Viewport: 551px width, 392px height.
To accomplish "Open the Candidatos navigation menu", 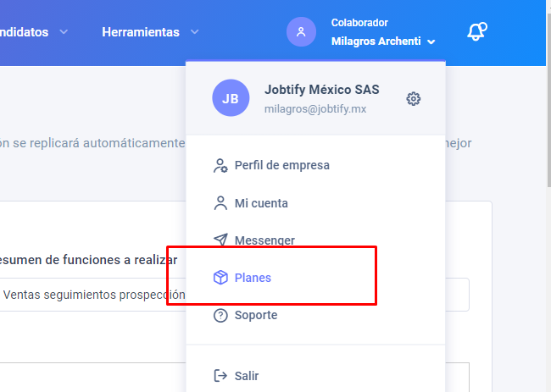I will [25, 32].
